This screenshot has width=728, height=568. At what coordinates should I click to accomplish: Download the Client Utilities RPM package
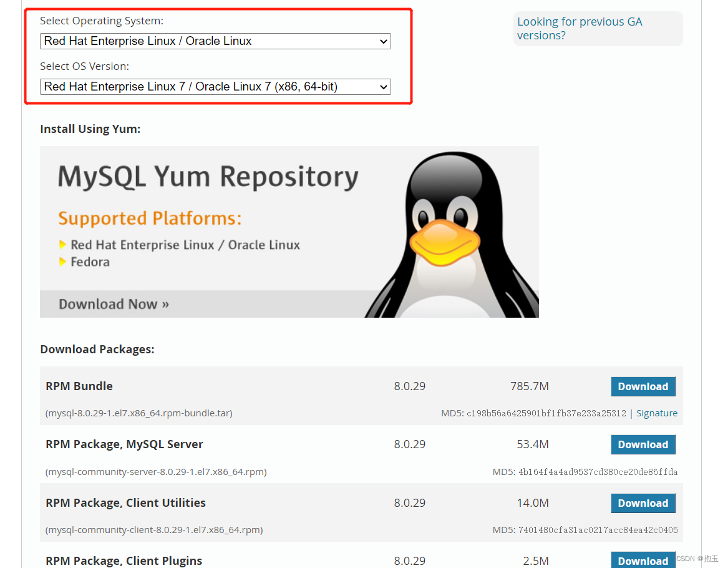click(x=643, y=503)
